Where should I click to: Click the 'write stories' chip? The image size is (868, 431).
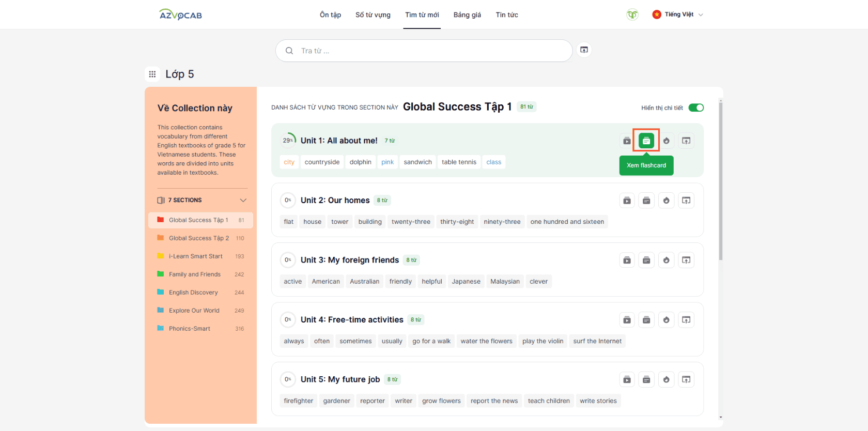tap(598, 401)
